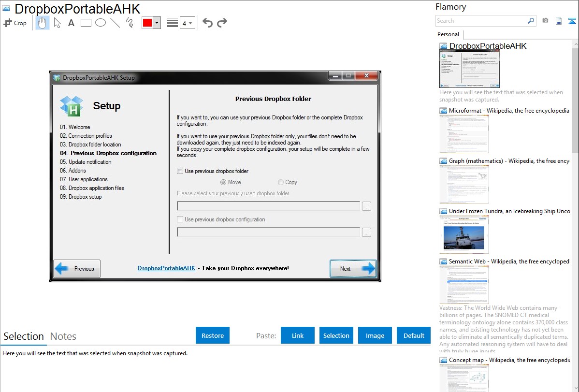This screenshot has width=579, height=392.
Task: Open the Semantic Web snapshot thumbnail
Action: coord(464,285)
